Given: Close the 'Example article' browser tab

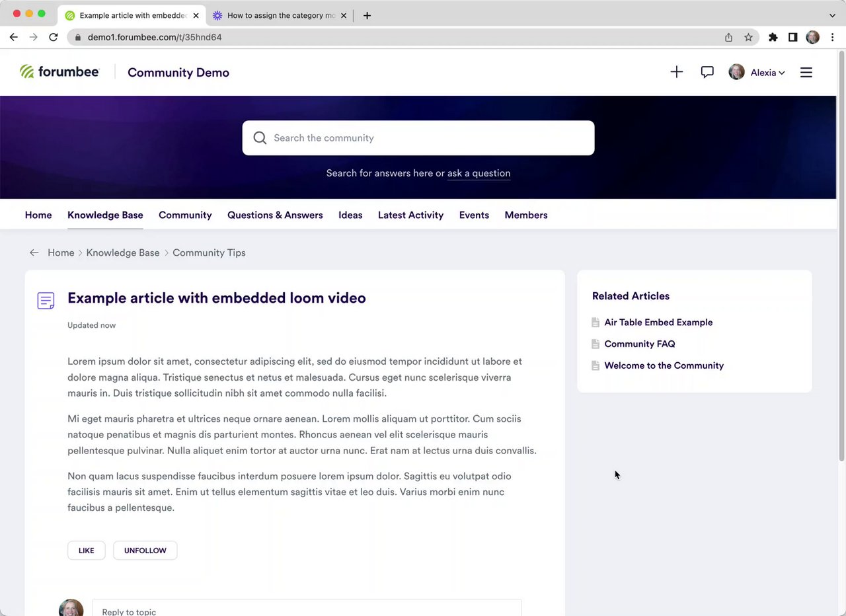Looking at the screenshot, I should pyautogui.click(x=196, y=15).
